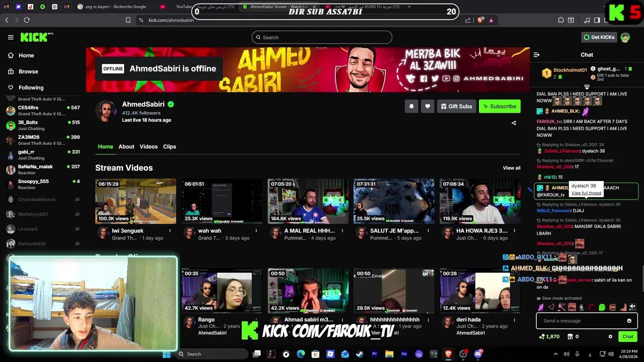Select the angry orange face emote
This screenshot has width=644, height=362.
click(612, 307)
